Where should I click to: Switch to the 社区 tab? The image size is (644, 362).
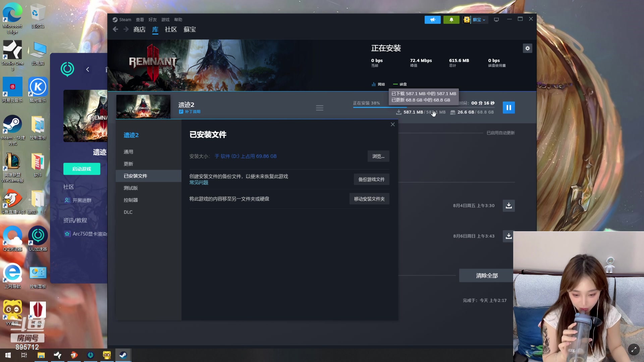pyautogui.click(x=170, y=29)
